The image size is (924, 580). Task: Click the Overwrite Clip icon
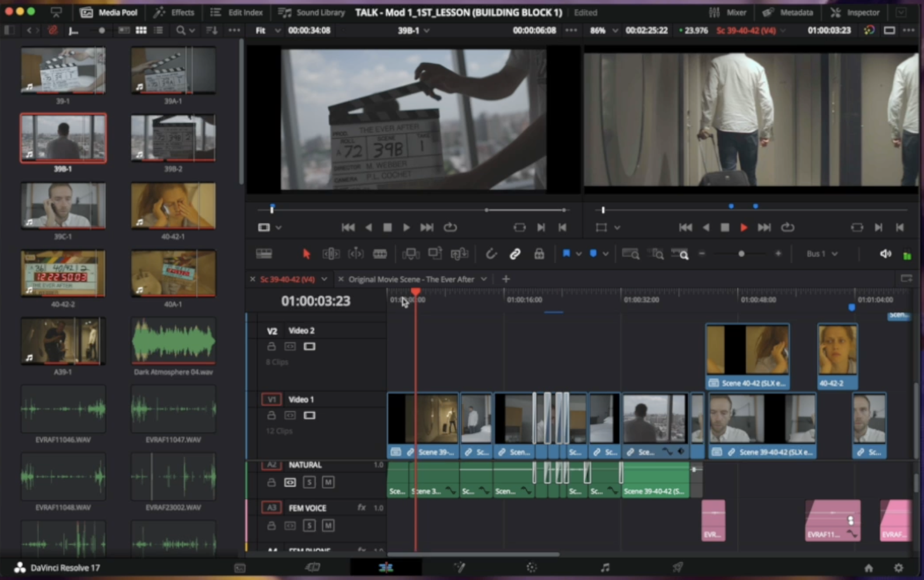[x=435, y=254]
